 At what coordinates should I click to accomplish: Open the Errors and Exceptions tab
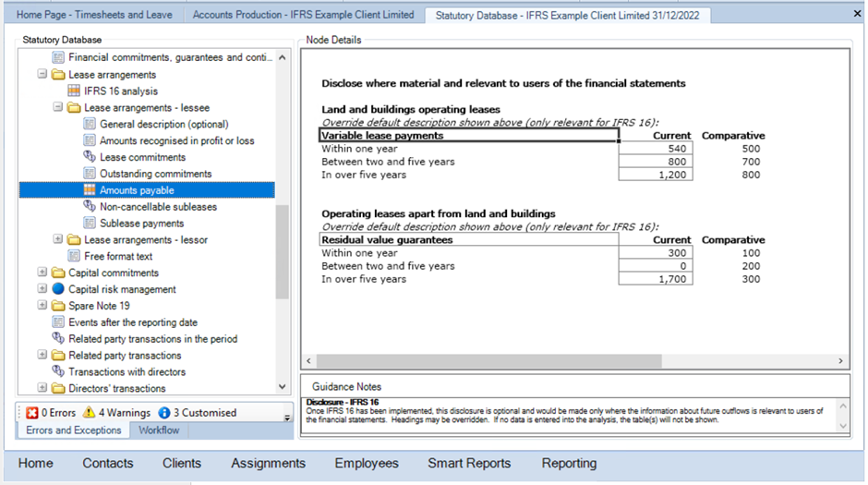(74, 430)
